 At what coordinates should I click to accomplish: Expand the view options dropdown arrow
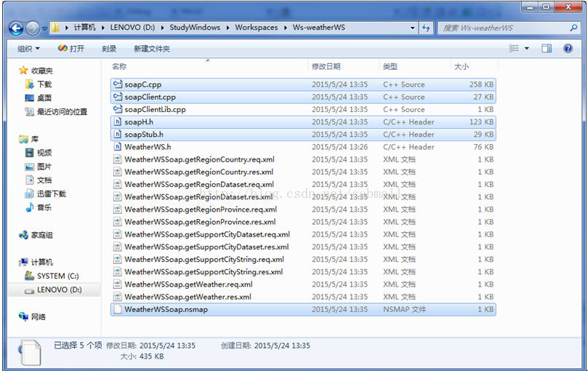[x=527, y=49]
